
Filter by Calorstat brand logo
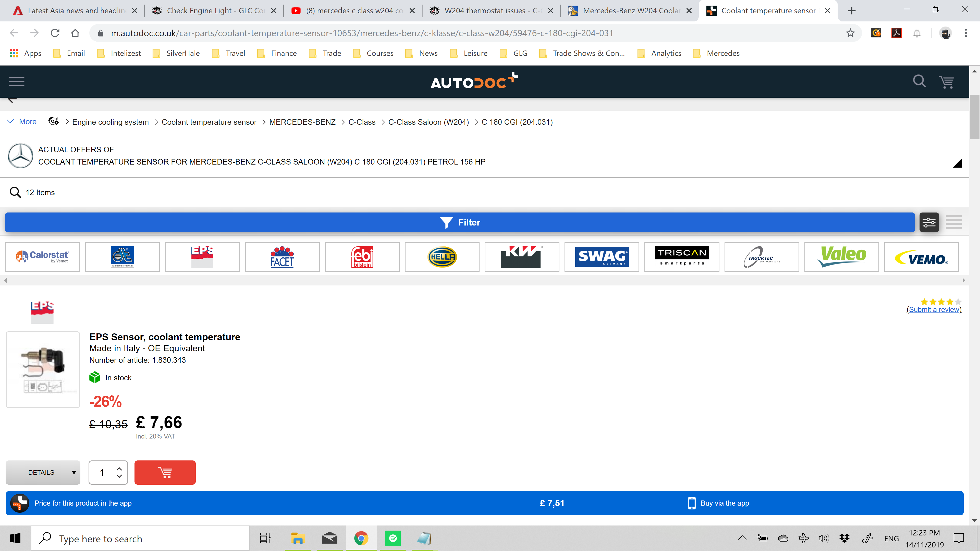coord(42,257)
